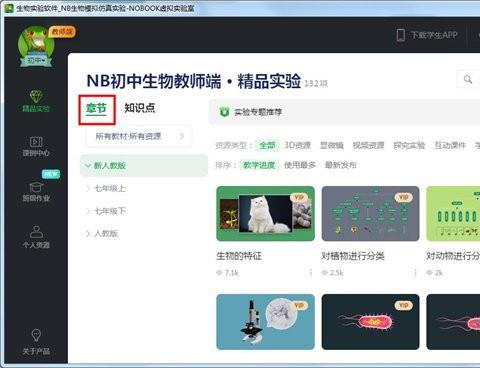
Task: Click the app icon in title bar
Action: click(9, 8)
